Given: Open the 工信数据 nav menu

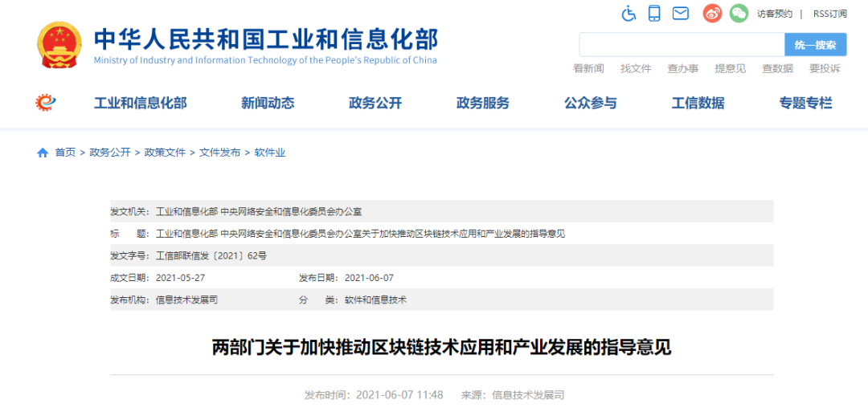Looking at the screenshot, I should tap(698, 103).
